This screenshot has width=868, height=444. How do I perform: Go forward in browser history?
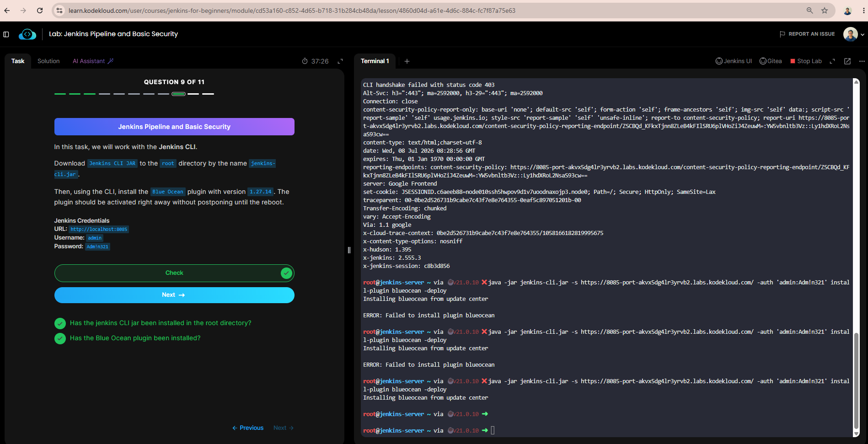tap(23, 11)
